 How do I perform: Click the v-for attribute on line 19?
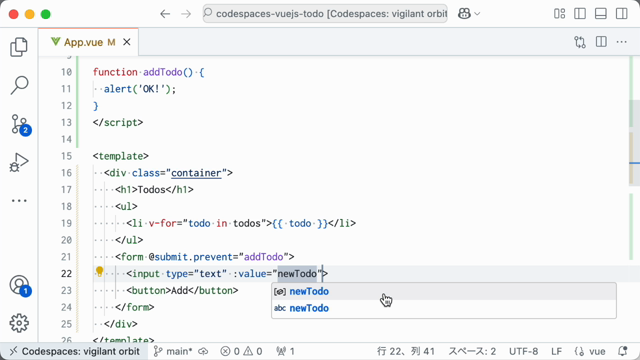click(163, 223)
